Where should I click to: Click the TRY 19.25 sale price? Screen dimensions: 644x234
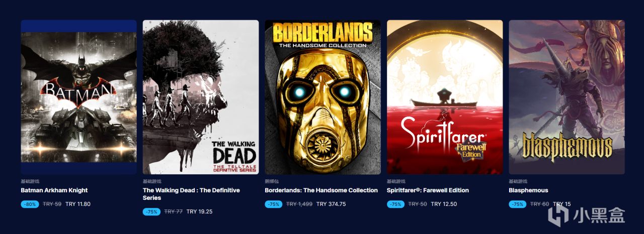click(x=199, y=211)
